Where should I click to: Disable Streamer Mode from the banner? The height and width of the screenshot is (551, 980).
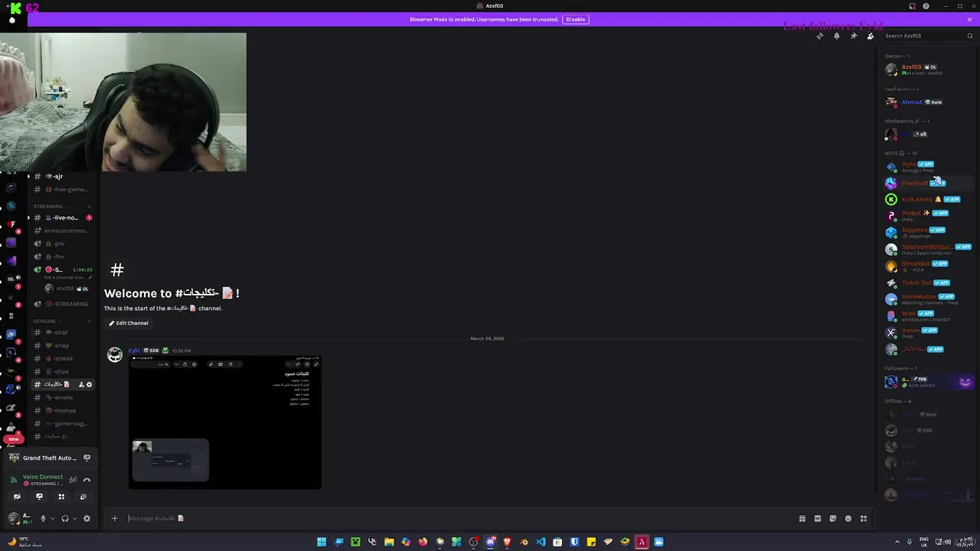coord(576,19)
